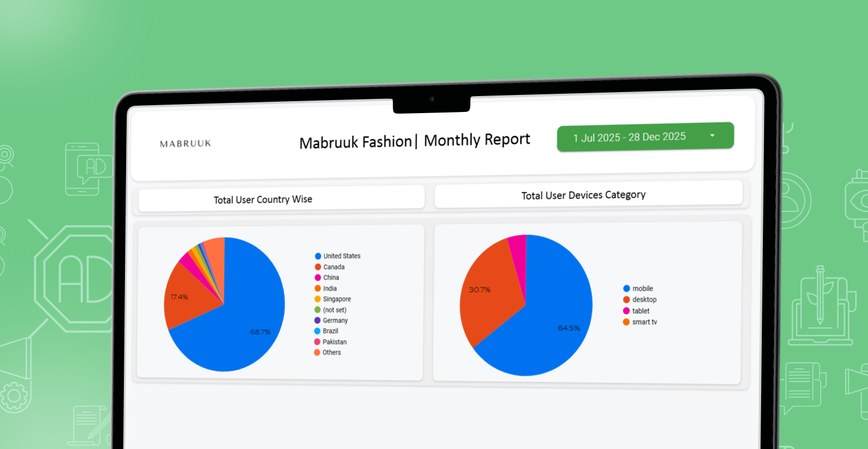Screen dimensions: 868x449
Task: Click the smart tv orange legend dot
Action: click(626, 322)
